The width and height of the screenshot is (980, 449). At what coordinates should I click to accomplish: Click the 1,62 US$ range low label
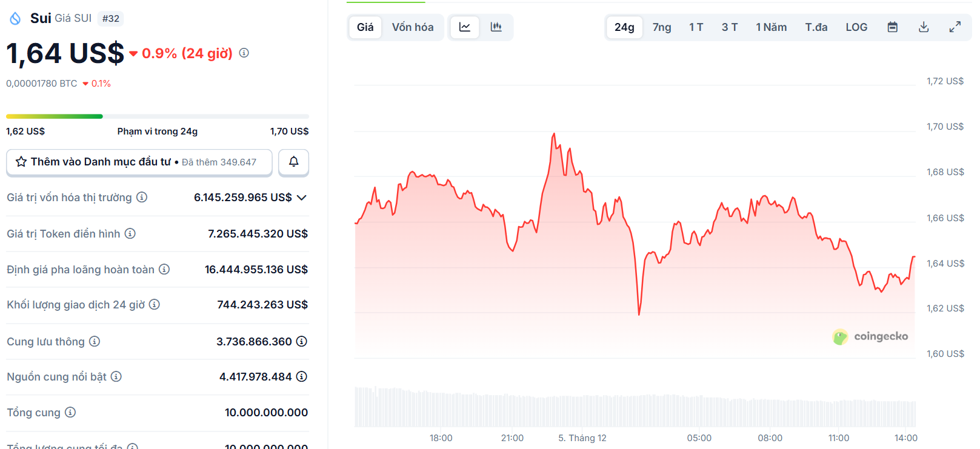coord(25,131)
